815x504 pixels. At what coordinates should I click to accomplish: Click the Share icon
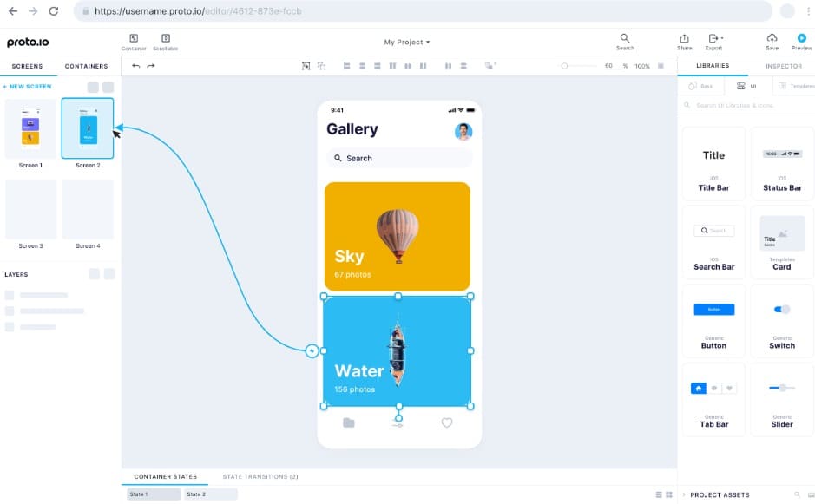coord(685,38)
